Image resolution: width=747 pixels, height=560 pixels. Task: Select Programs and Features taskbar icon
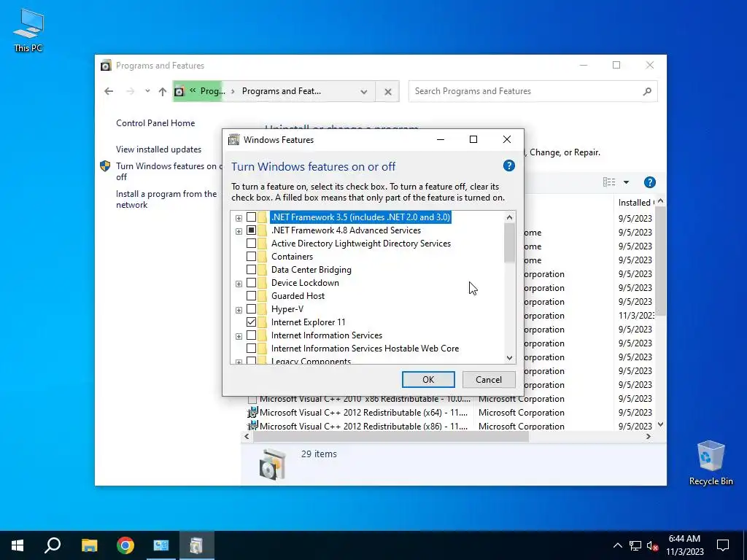(x=197, y=545)
